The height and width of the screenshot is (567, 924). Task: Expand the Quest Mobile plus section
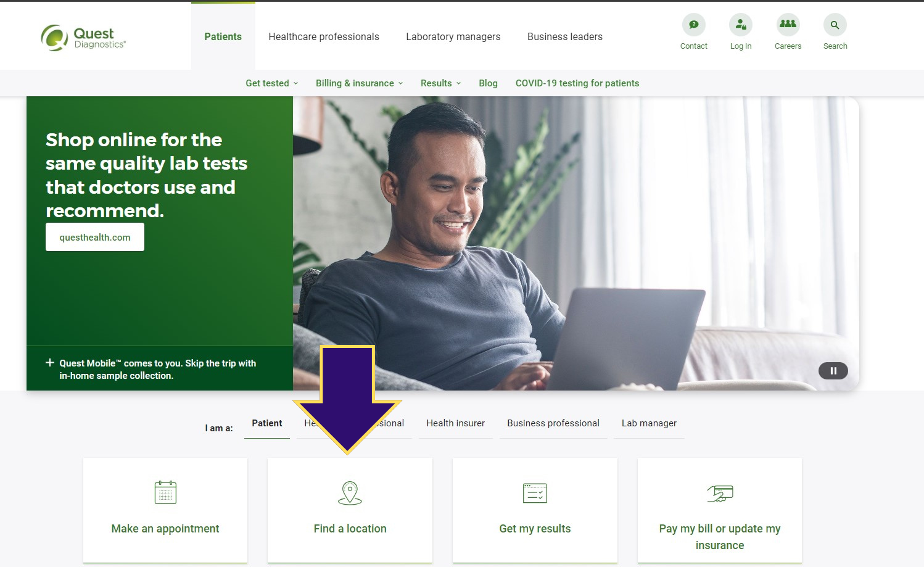tap(50, 363)
